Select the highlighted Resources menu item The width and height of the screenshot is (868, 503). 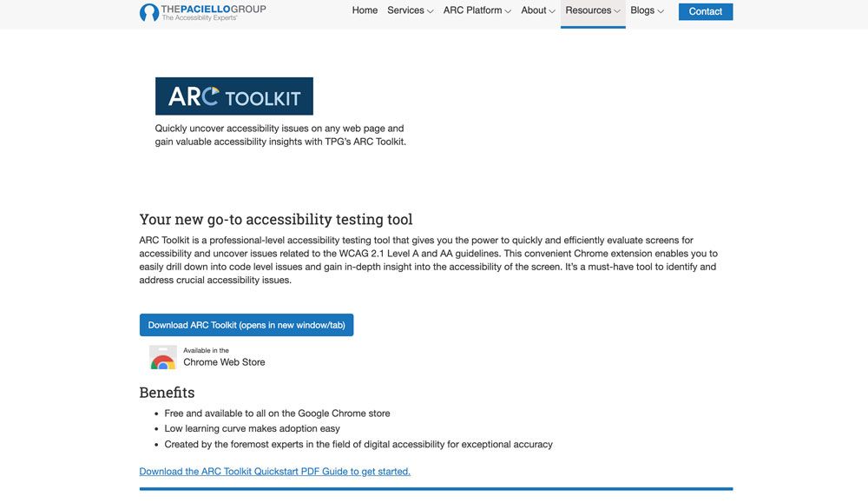pyautogui.click(x=588, y=10)
